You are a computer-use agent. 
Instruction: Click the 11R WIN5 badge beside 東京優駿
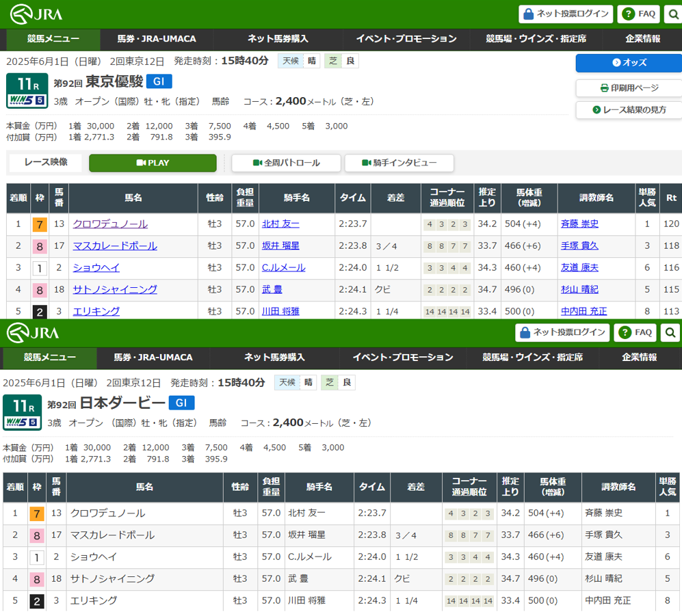pyautogui.click(x=27, y=91)
